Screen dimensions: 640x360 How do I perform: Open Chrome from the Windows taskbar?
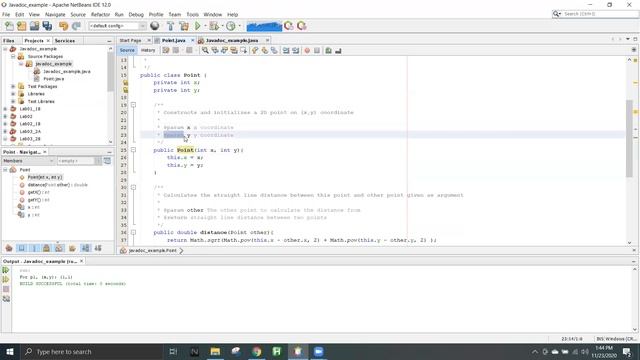pyautogui.click(x=257, y=351)
